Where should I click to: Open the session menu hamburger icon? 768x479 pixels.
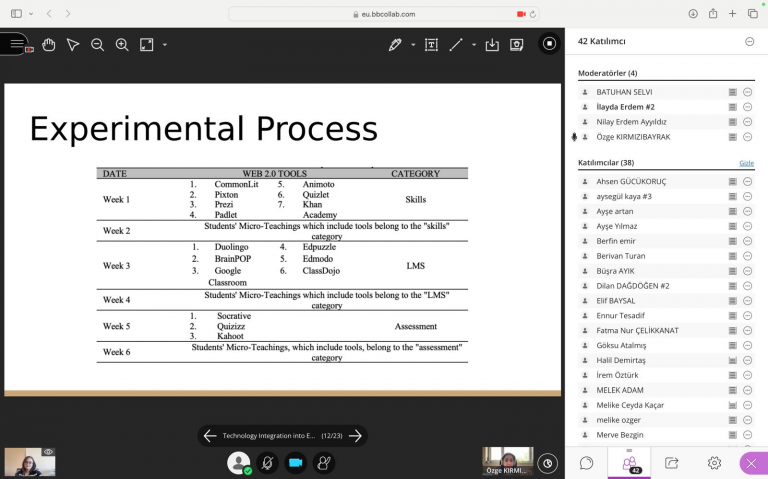point(16,44)
